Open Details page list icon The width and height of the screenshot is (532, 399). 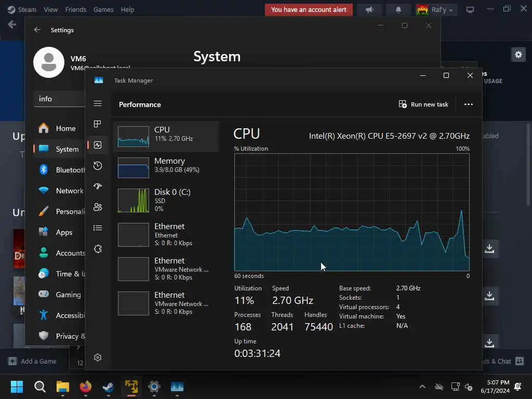98,228
